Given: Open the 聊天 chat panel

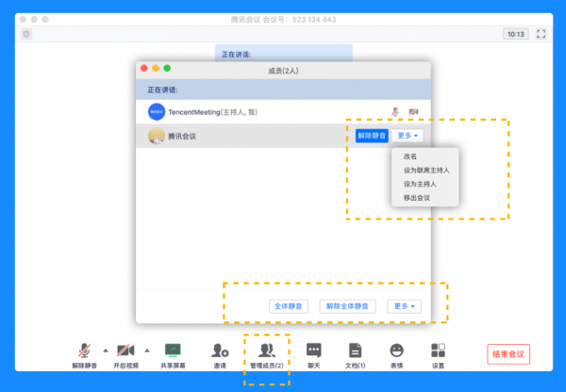Looking at the screenshot, I should tap(313, 351).
